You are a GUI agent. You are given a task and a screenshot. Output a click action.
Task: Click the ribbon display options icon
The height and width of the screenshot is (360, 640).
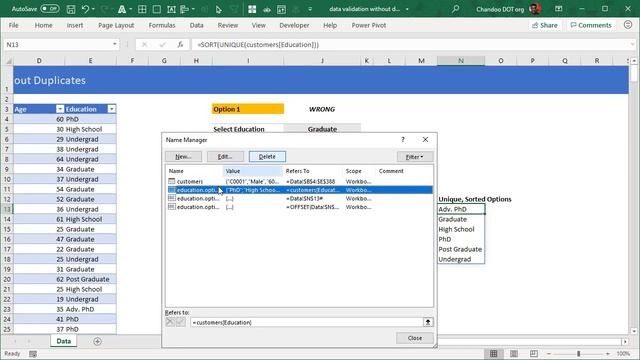(x=559, y=9)
